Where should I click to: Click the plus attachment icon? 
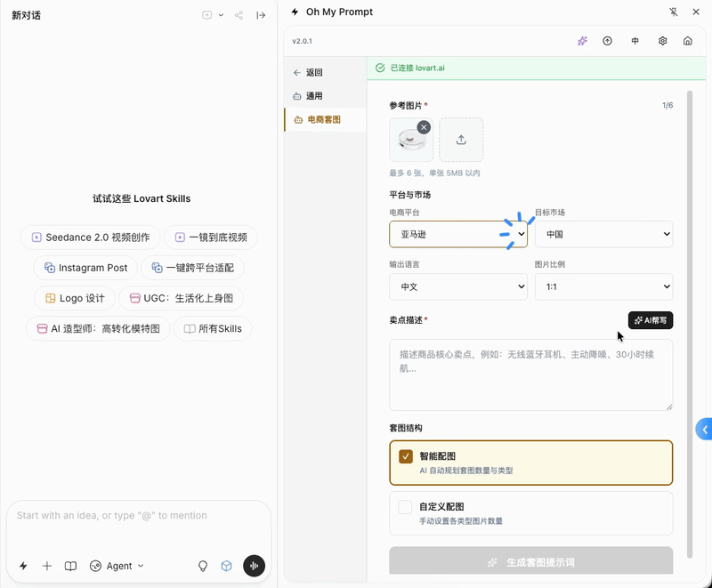pos(47,566)
